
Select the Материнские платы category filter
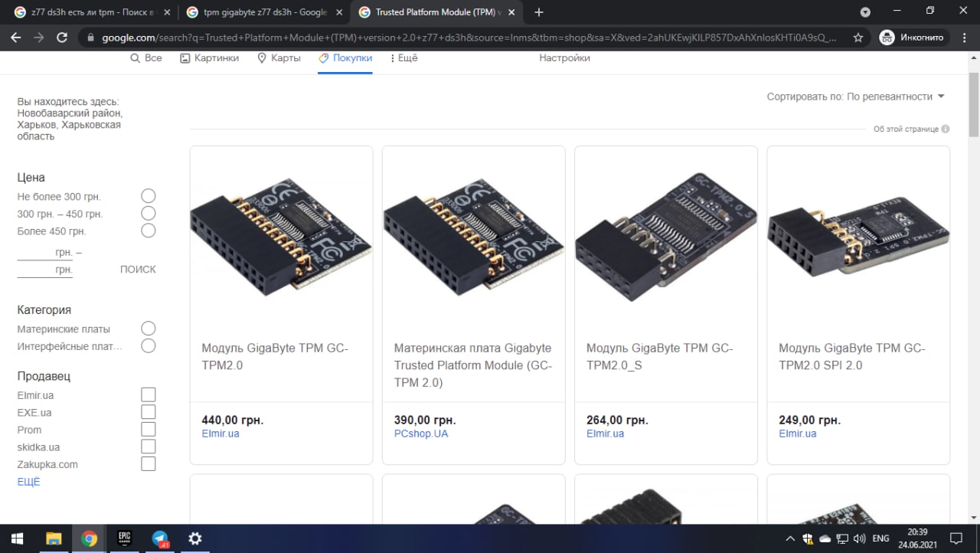point(149,329)
